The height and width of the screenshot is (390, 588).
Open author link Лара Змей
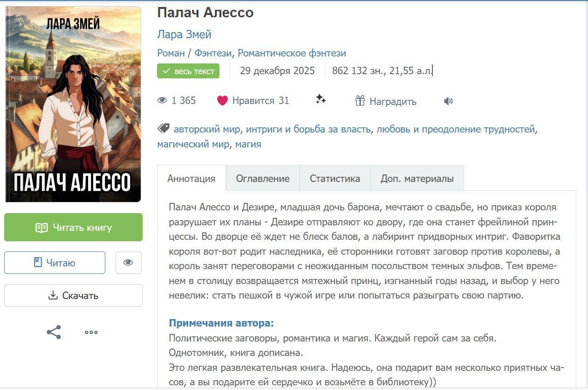coord(184,34)
